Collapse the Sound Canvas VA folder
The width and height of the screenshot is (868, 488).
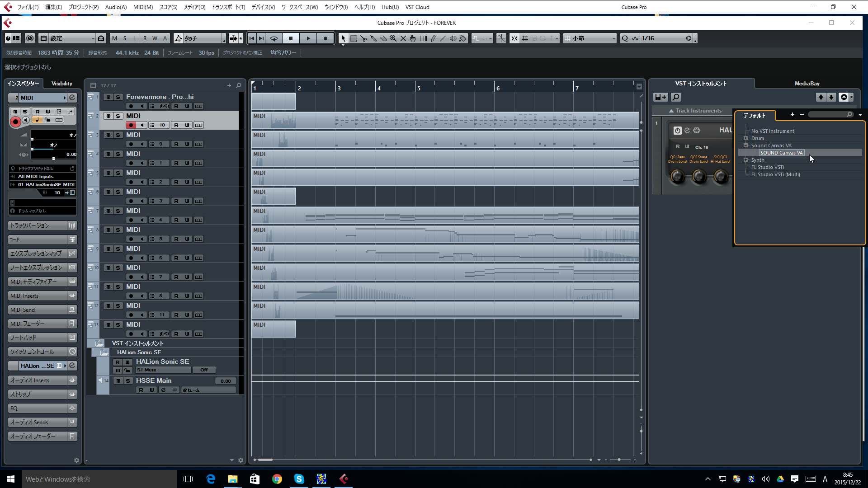(x=745, y=145)
